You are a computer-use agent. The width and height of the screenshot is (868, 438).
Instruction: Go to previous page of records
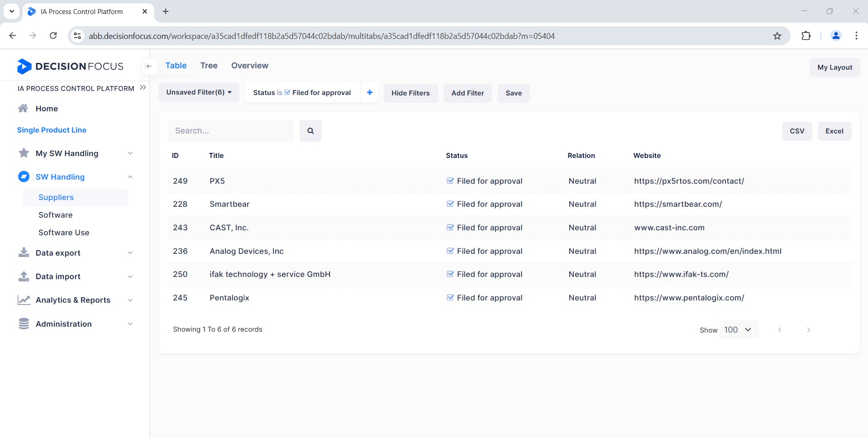point(780,330)
